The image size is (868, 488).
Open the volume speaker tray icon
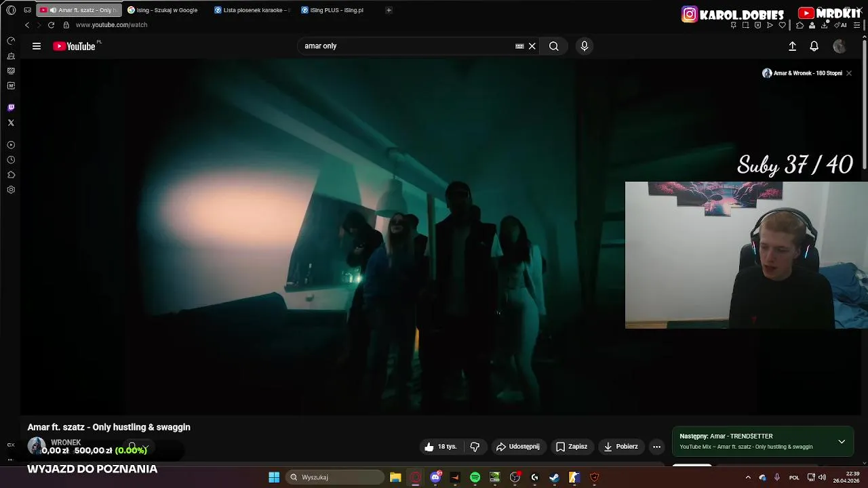coord(822,477)
